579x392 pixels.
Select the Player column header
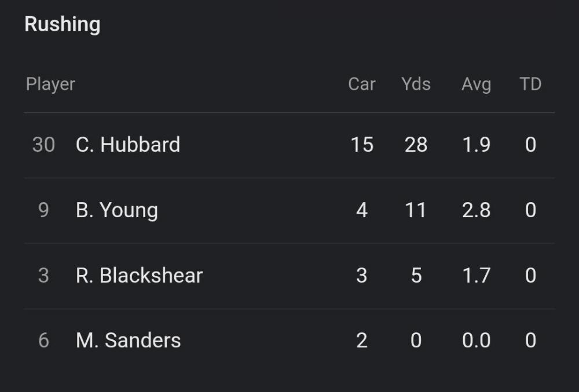(x=50, y=84)
